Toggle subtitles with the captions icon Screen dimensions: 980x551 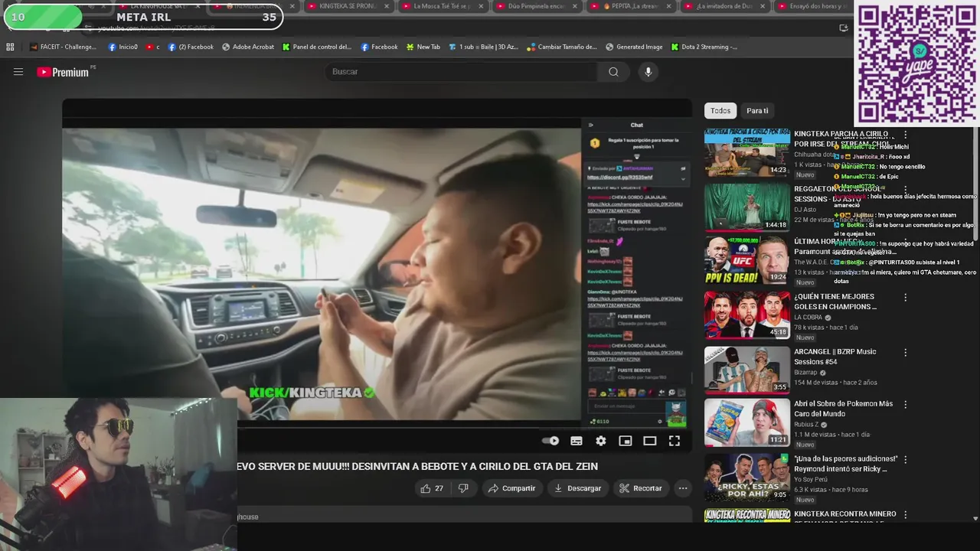pyautogui.click(x=577, y=441)
